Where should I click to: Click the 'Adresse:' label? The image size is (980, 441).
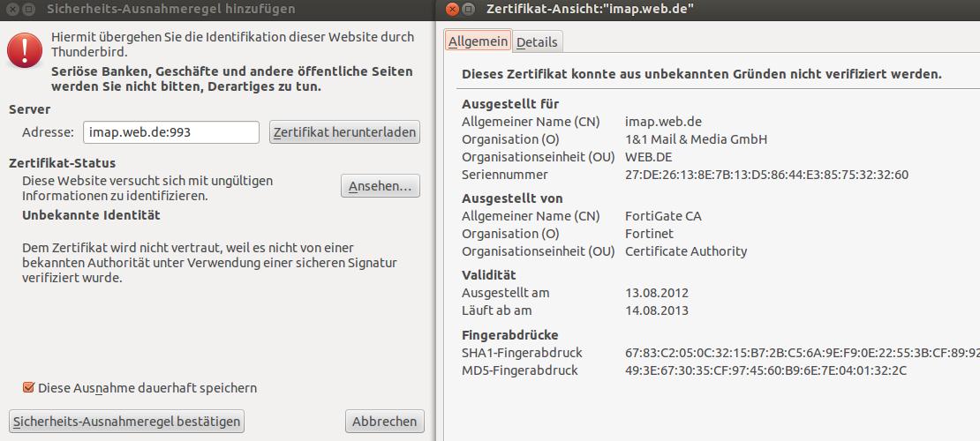click(x=49, y=132)
